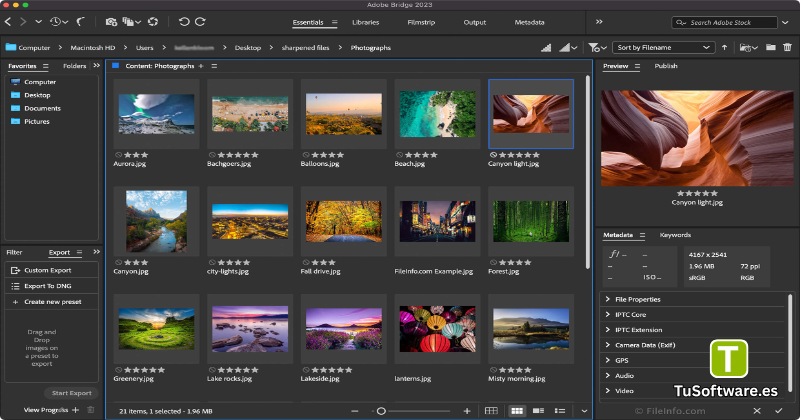
Task: Zoom out thumbnails with minus icon
Action: [x=355, y=411]
